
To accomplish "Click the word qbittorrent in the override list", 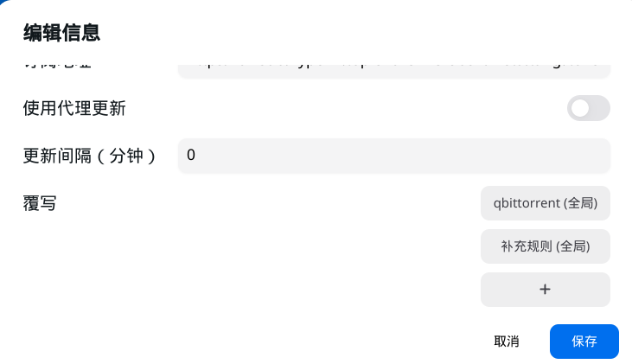I will 526,203.
